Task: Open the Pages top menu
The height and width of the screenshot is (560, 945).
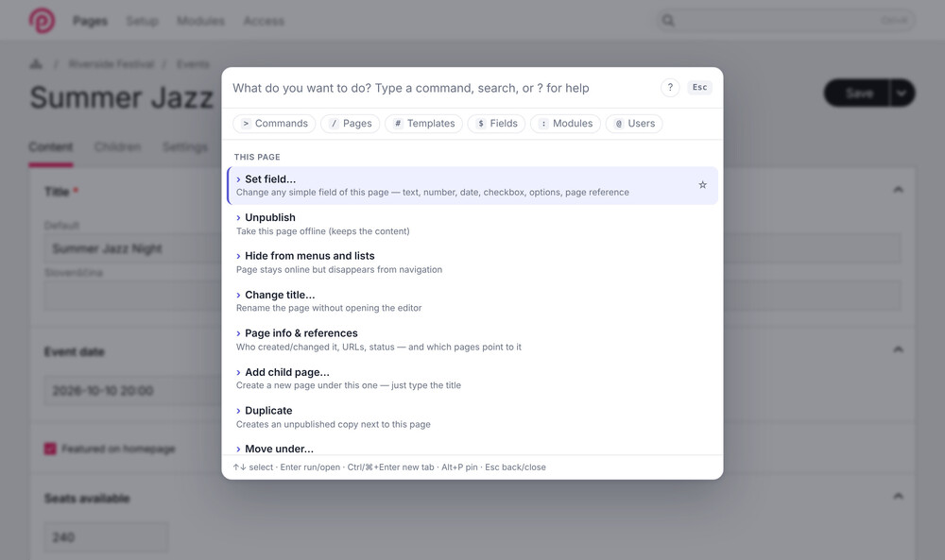Action: point(91,21)
